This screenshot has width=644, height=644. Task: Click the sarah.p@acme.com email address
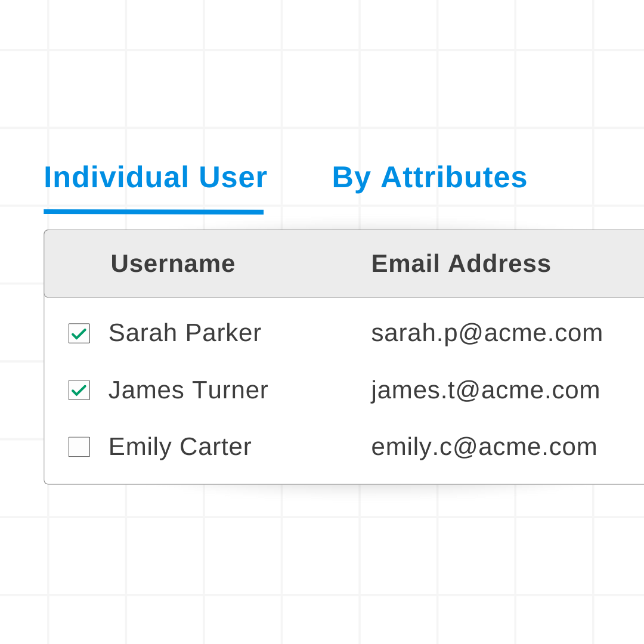point(487,333)
